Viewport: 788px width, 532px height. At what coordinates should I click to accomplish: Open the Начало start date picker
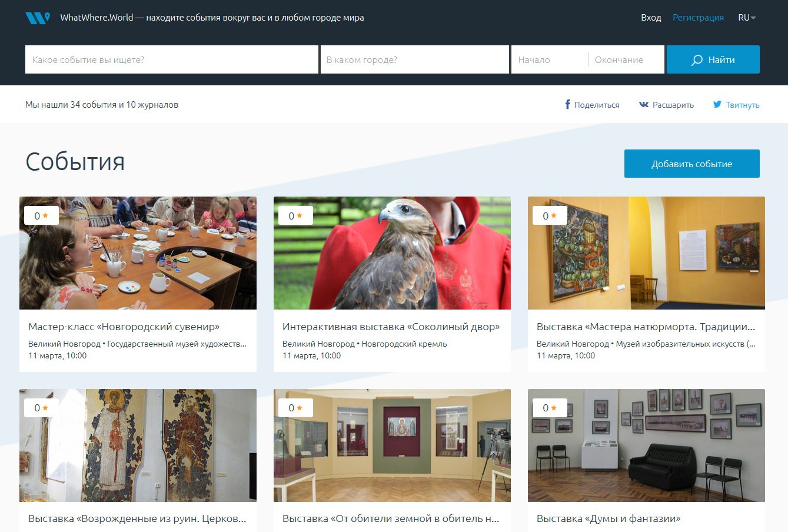click(549, 59)
